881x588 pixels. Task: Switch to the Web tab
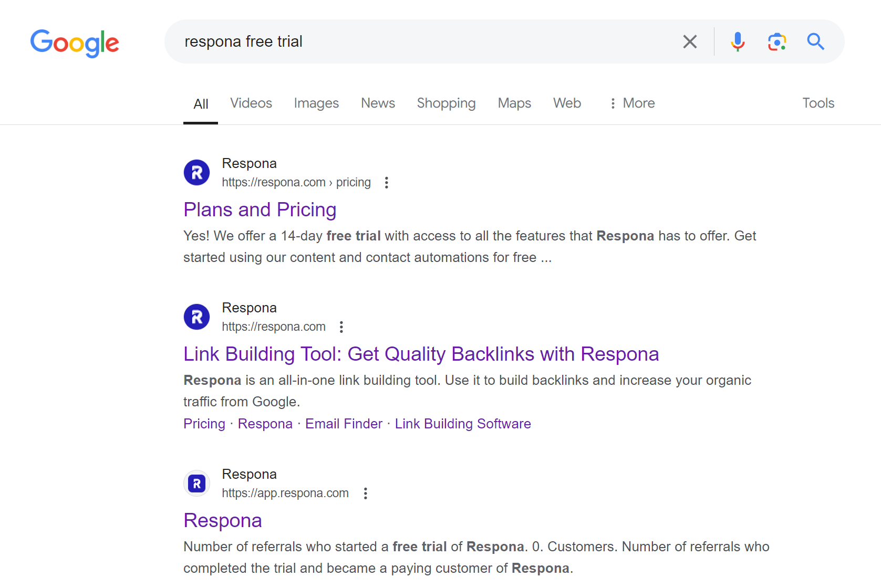point(567,103)
